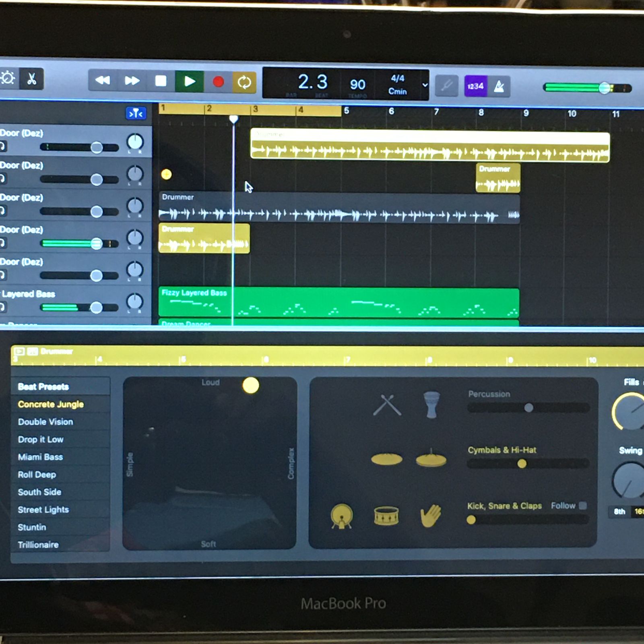This screenshot has width=644, height=644.
Task: Click the 8th swing button
Action: pos(619,512)
